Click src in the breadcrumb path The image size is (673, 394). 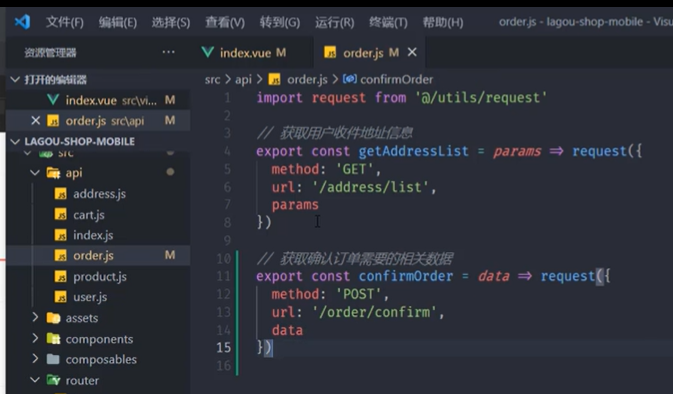point(212,79)
